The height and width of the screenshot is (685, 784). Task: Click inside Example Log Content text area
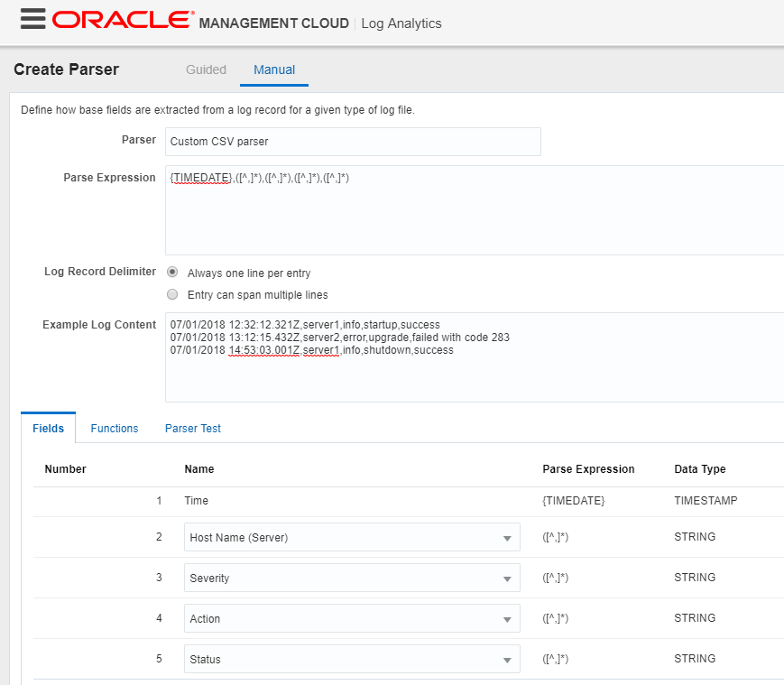[475, 357]
